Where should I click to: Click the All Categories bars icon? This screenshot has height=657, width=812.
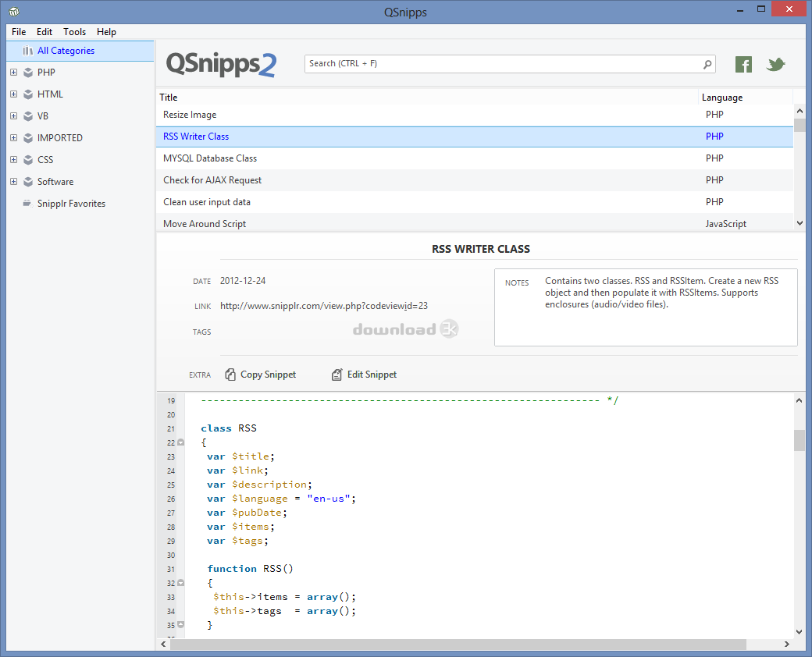[28, 51]
